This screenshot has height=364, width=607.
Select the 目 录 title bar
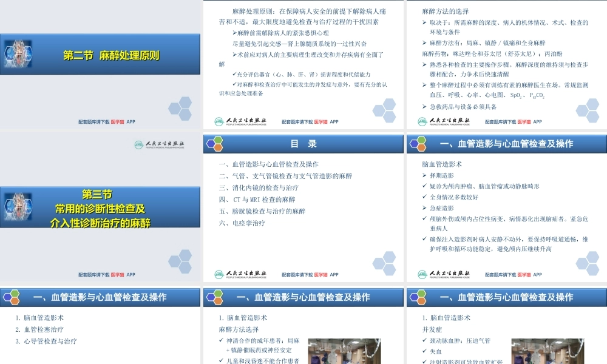coord(303,144)
